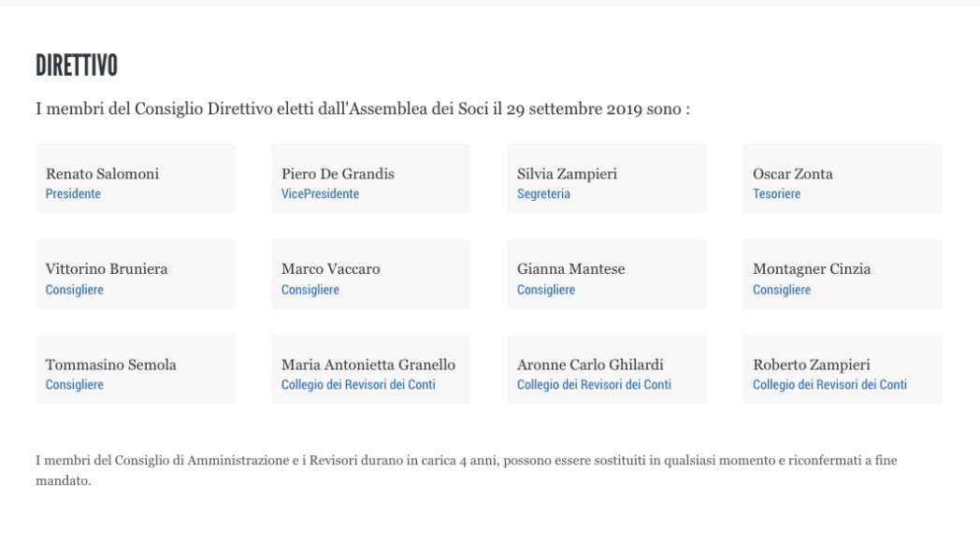
Task: Click the VicePresidente role text
Action: coord(320,193)
